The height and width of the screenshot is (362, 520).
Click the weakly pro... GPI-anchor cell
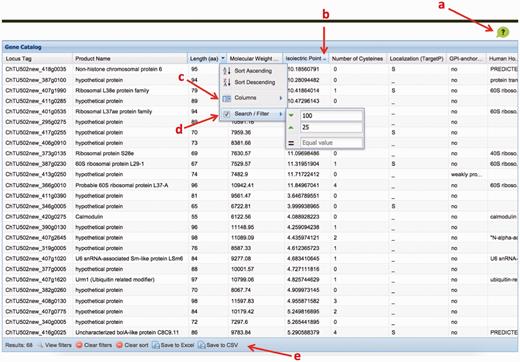[466, 174]
